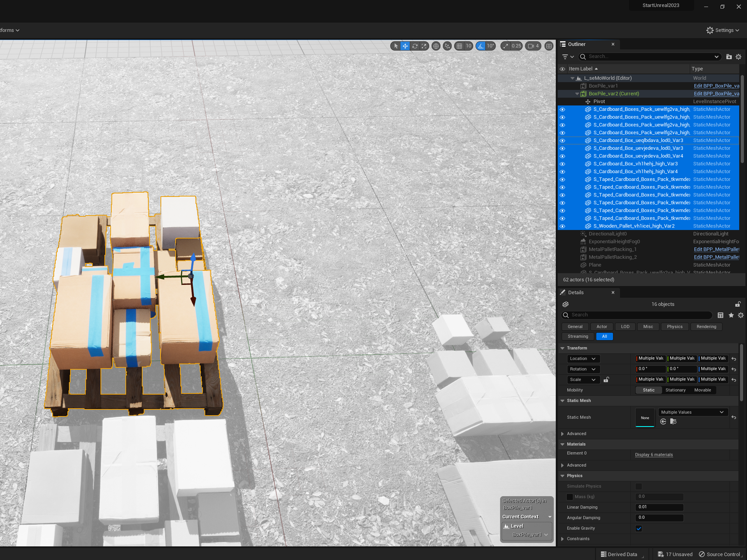Filter Details by Physics category
The width and height of the screenshot is (747, 560).
[675, 327]
